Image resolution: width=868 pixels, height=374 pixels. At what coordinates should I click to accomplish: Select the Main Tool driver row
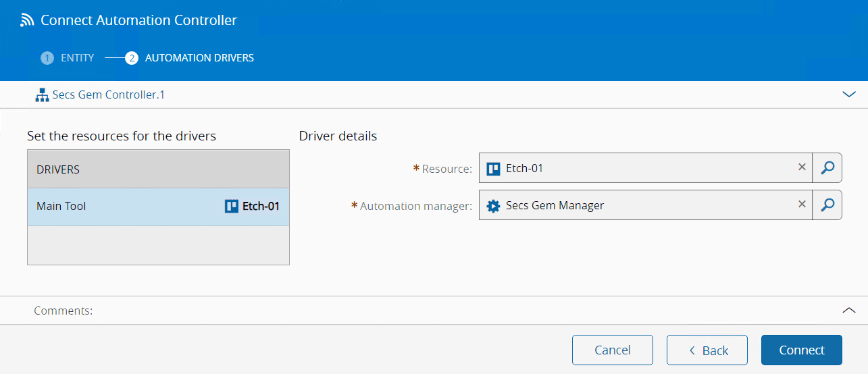coord(122,207)
